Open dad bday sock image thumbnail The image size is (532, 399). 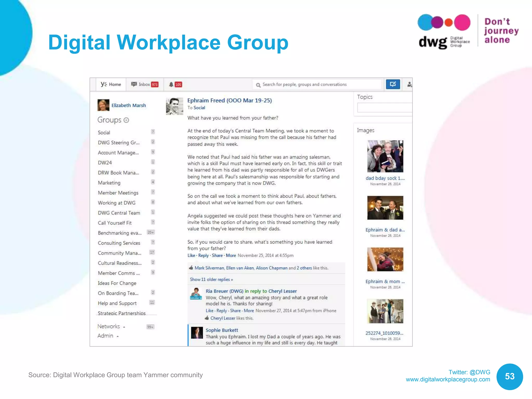click(385, 156)
